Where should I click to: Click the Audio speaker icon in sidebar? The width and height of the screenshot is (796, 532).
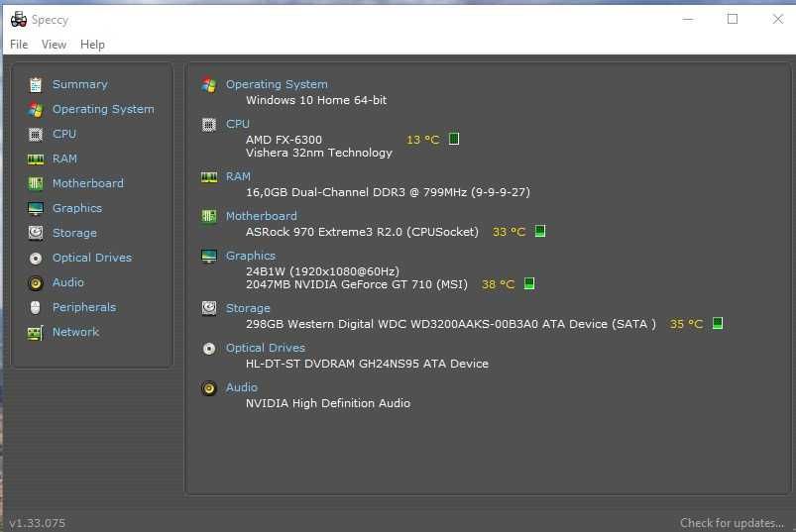(36, 283)
